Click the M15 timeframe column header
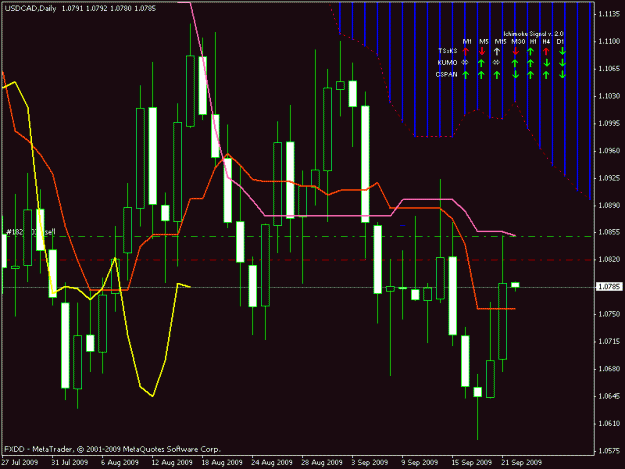 coord(501,41)
